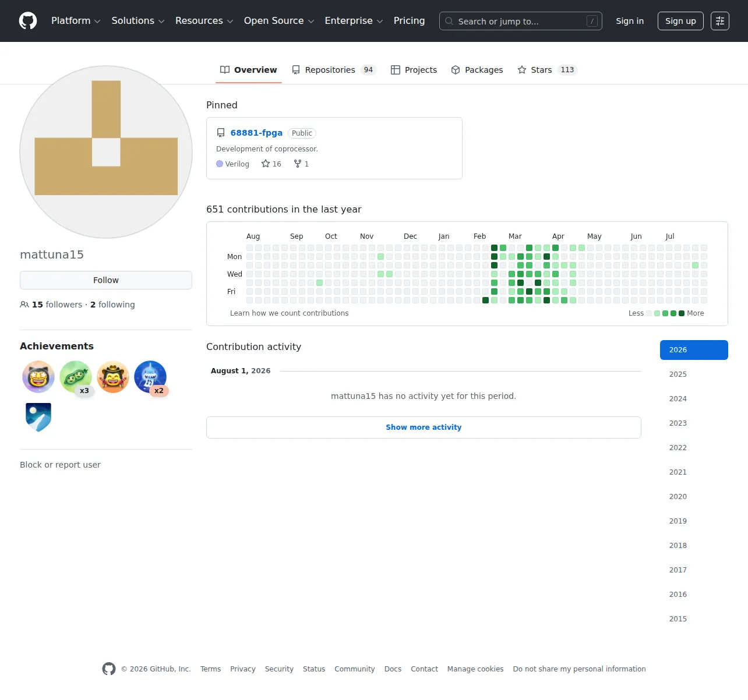Open Learn how we count contributions
Screen dimensions: 748x700
pos(290,313)
